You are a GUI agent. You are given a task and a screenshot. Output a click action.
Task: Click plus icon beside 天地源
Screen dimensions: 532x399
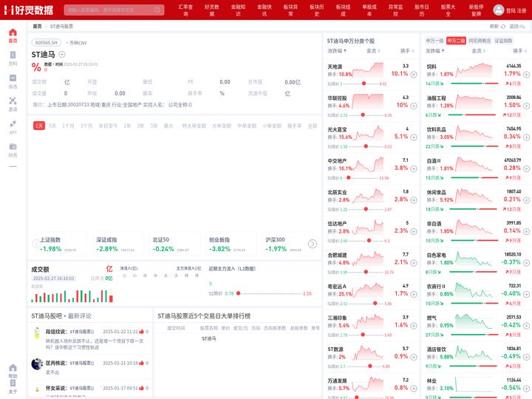point(414,75)
